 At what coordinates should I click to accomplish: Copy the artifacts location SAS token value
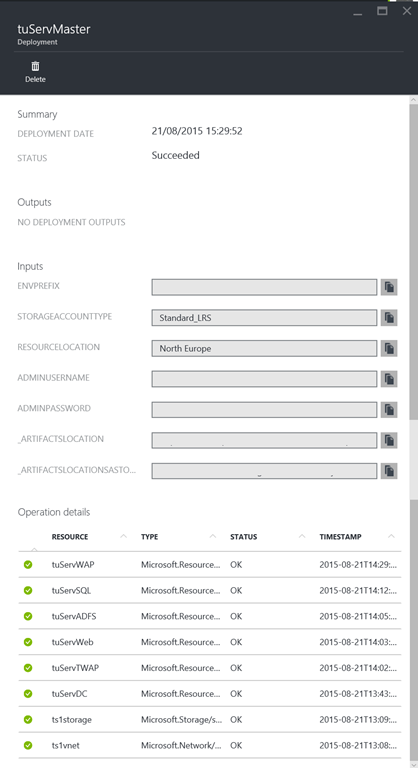tap(389, 471)
